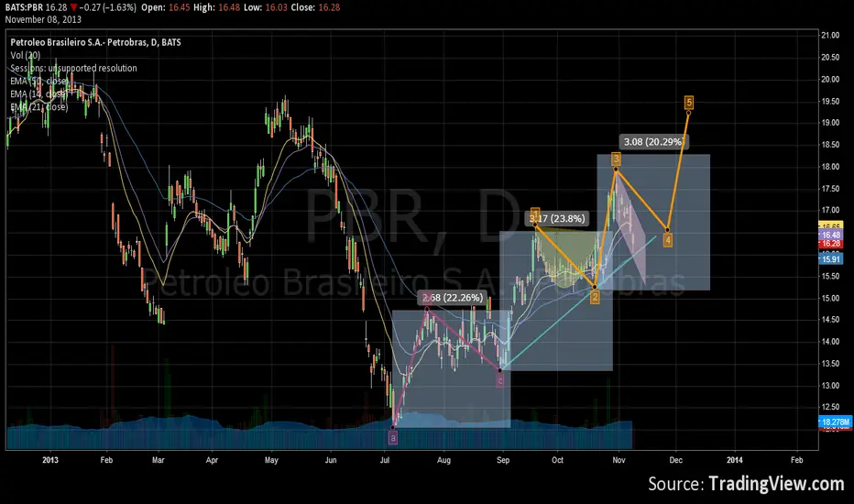Select the orange wave marker 3

[x=616, y=159]
